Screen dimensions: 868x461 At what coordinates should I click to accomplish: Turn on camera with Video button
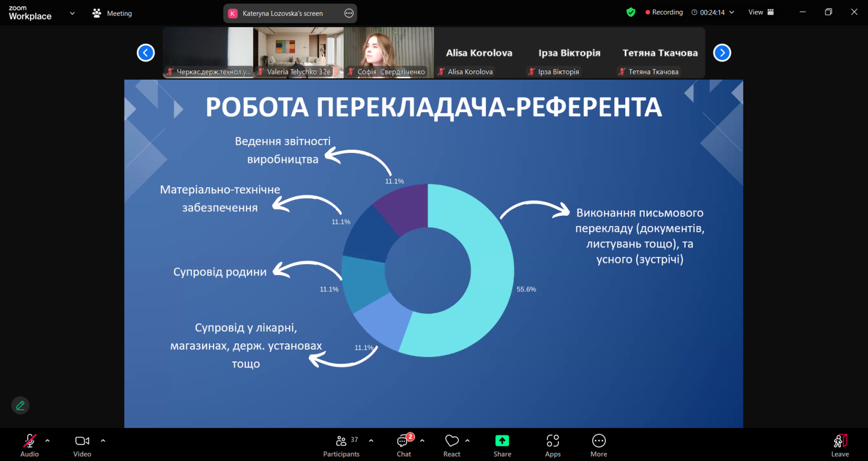pos(82,445)
